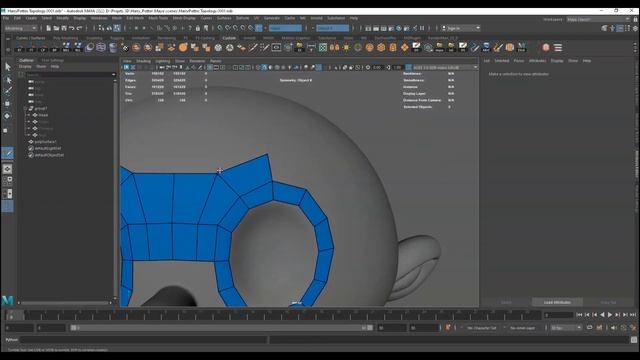This screenshot has height=360, width=640.
Task: Choose the Paint Selection brush tool
Action: click(7, 91)
